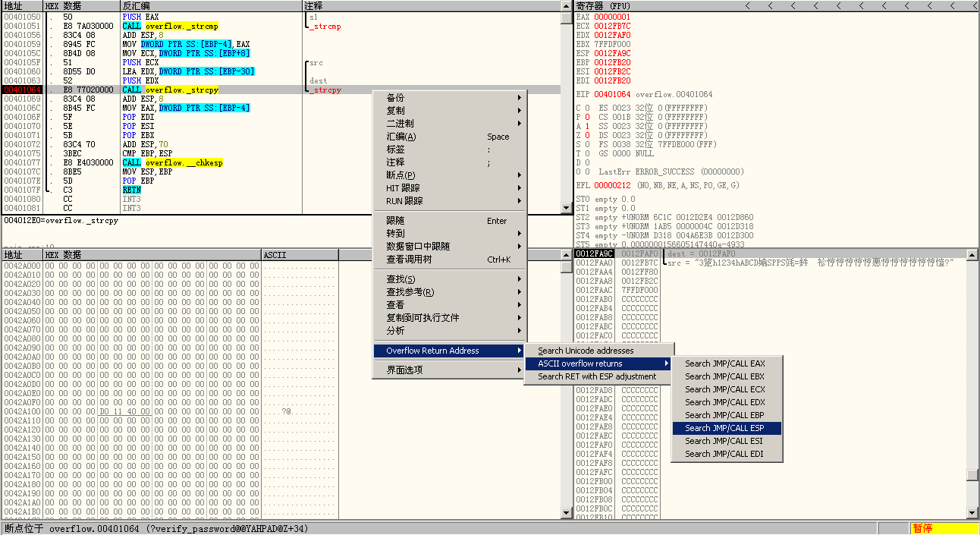
Task: Open the 断点(P) submenu
Action: point(451,175)
